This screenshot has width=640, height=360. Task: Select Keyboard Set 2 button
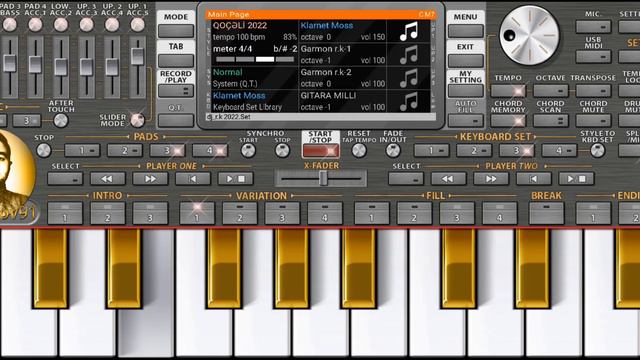click(474, 151)
